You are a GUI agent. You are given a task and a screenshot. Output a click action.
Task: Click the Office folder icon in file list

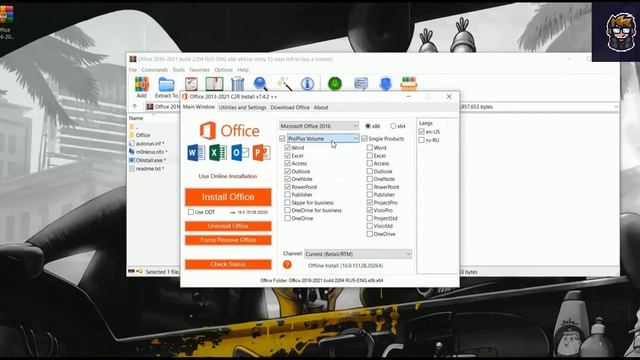coord(132,135)
